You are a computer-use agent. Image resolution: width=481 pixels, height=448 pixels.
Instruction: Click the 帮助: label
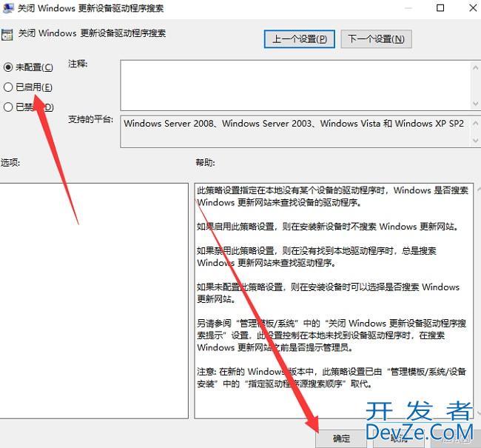[x=205, y=162]
